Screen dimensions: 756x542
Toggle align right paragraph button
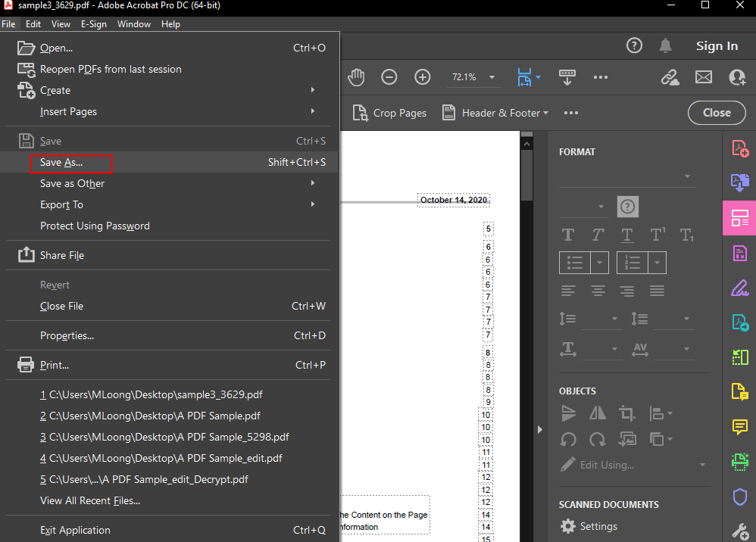pos(626,291)
